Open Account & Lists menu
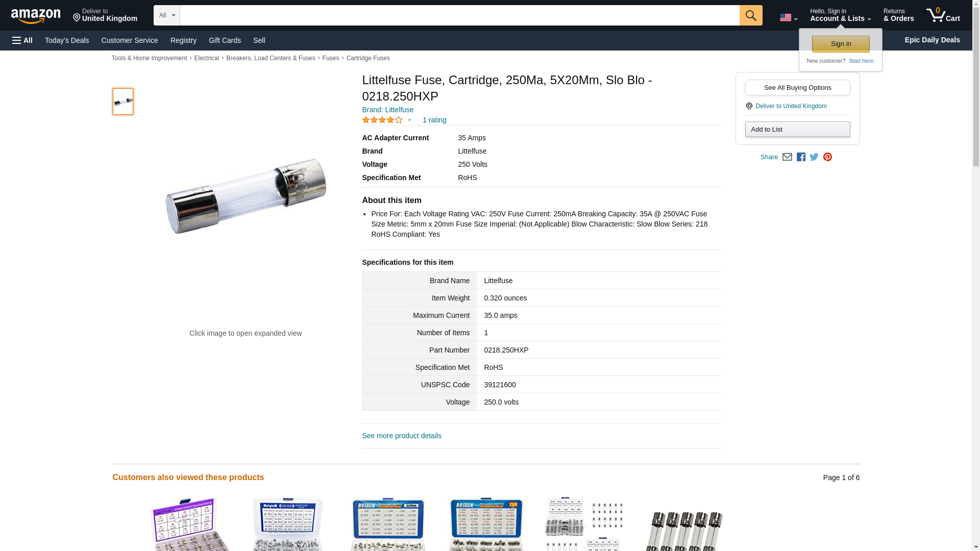This screenshot has width=980, height=551. point(840,15)
